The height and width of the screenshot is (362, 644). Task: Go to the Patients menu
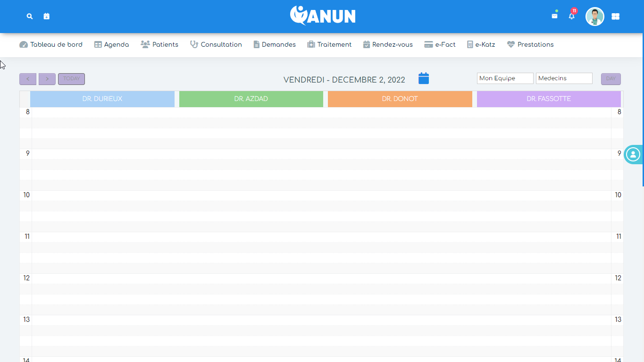[159, 44]
